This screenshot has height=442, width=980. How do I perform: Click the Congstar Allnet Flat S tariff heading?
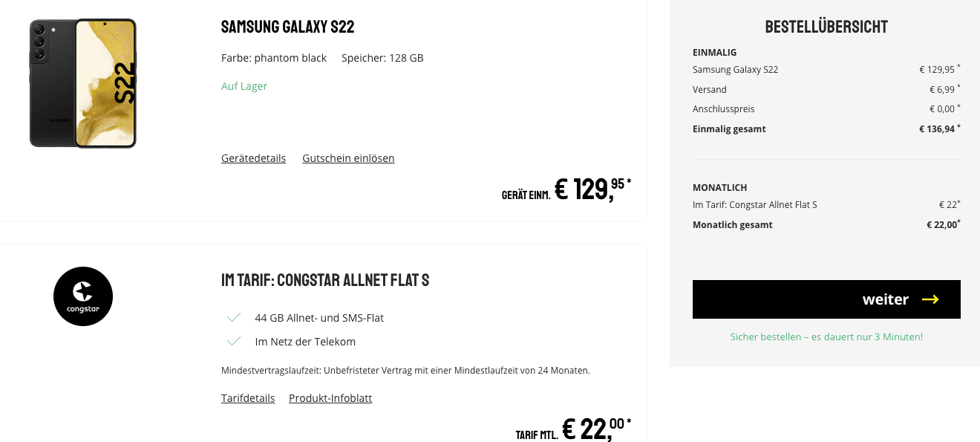click(325, 281)
